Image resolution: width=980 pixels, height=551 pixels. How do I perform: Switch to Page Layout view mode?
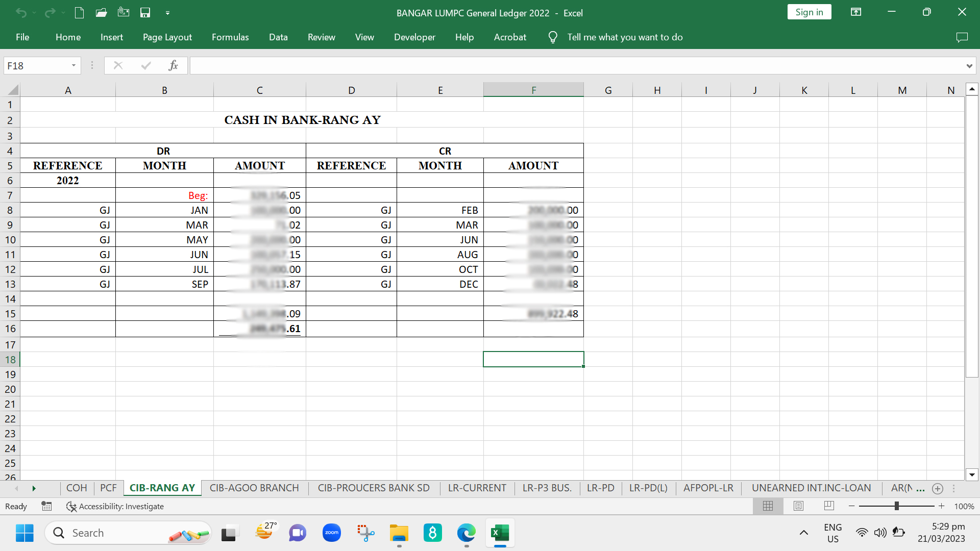[799, 506]
